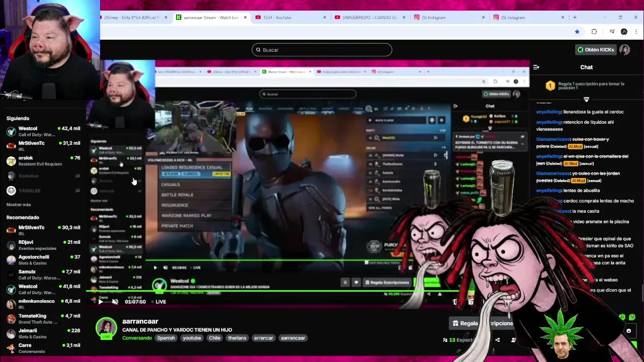The height and width of the screenshot is (362, 644).
Task: Click chat user anyelfeiling on lentes de abuelita
Action: click(549, 191)
